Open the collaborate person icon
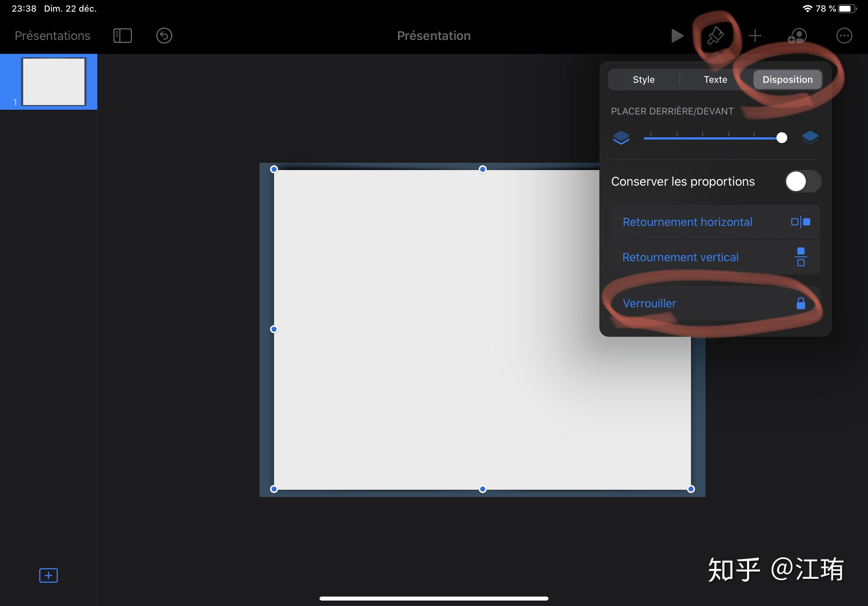 click(x=797, y=36)
